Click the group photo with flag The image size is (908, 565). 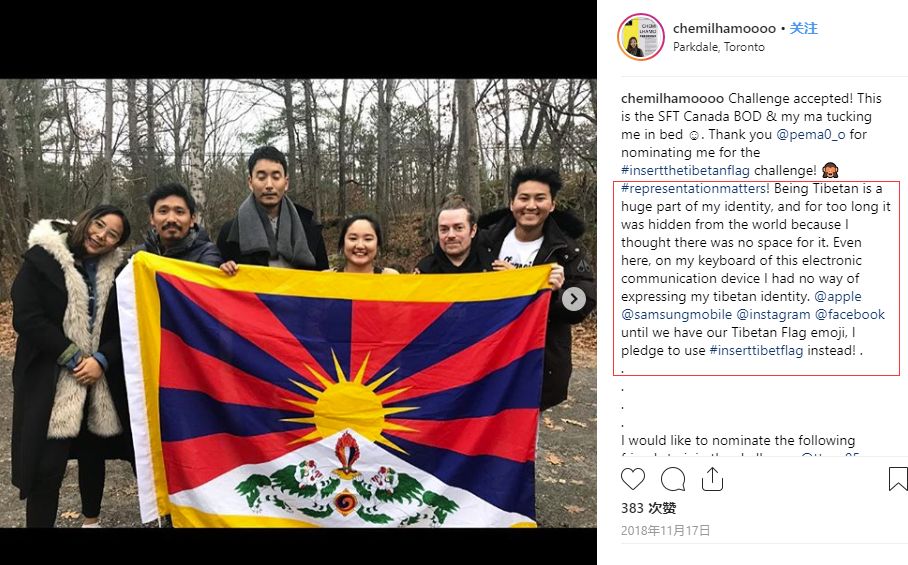298,303
